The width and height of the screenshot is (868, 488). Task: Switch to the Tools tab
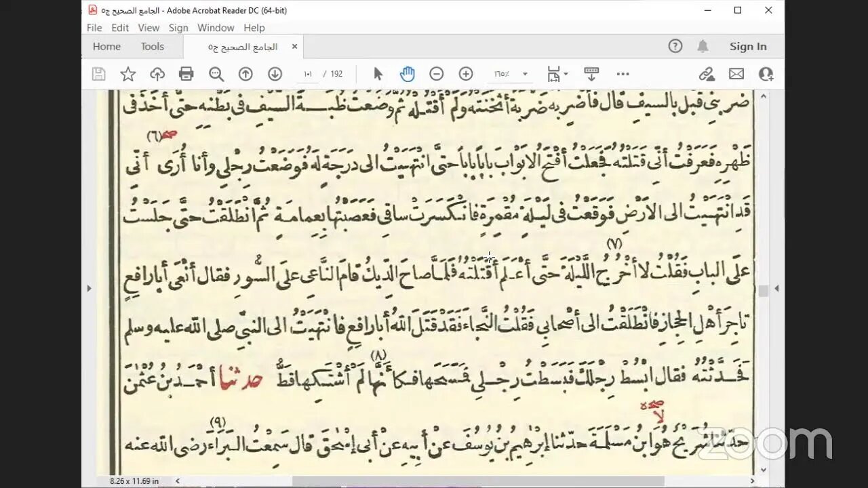(153, 46)
